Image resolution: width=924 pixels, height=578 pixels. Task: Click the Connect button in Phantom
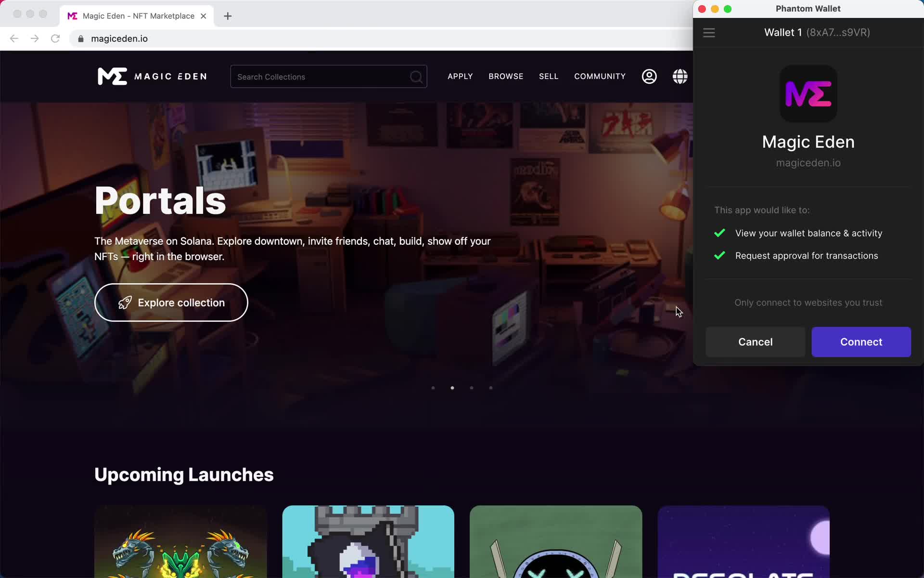(861, 342)
